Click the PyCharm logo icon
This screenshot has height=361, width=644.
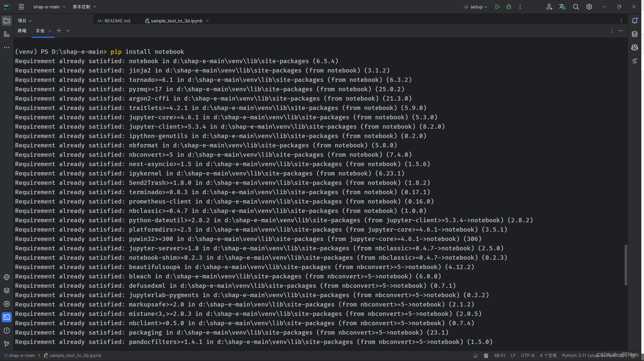click(7, 7)
